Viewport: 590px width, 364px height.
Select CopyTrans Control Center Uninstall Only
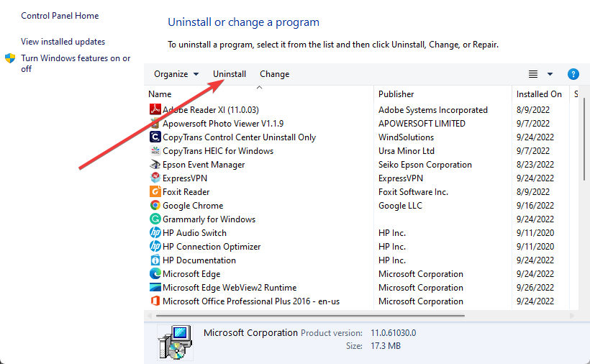pos(240,137)
